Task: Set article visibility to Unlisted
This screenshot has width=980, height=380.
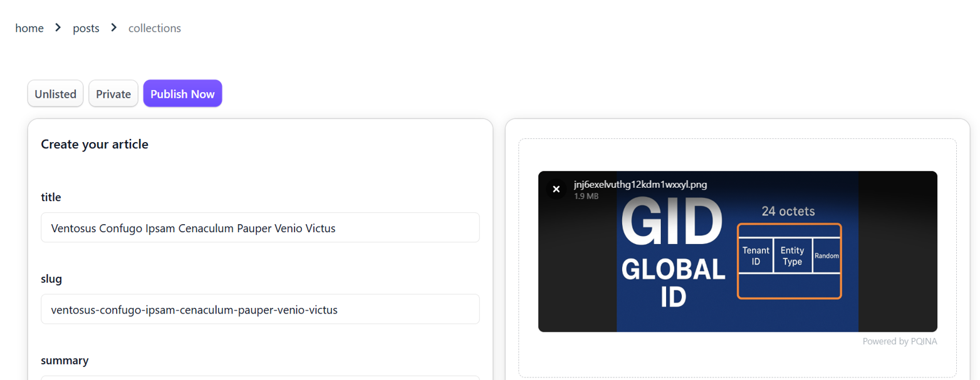Action: tap(55, 94)
